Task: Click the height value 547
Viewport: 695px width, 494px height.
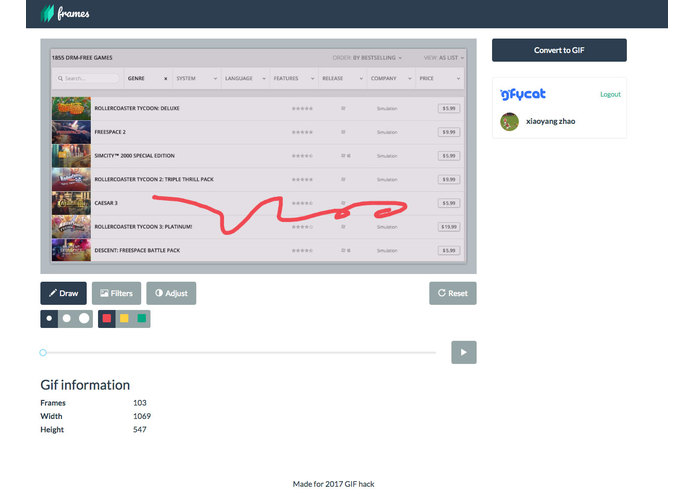Action: click(140, 429)
